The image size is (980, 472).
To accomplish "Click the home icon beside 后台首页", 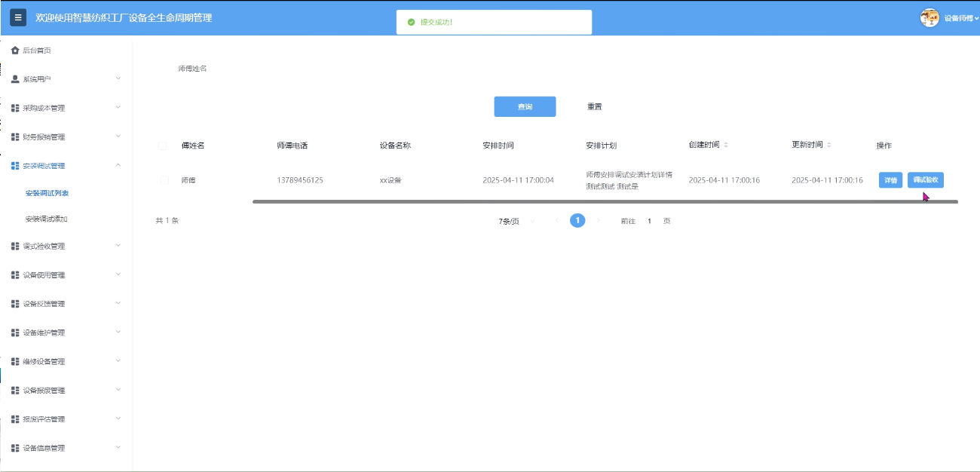I will point(15,51).
